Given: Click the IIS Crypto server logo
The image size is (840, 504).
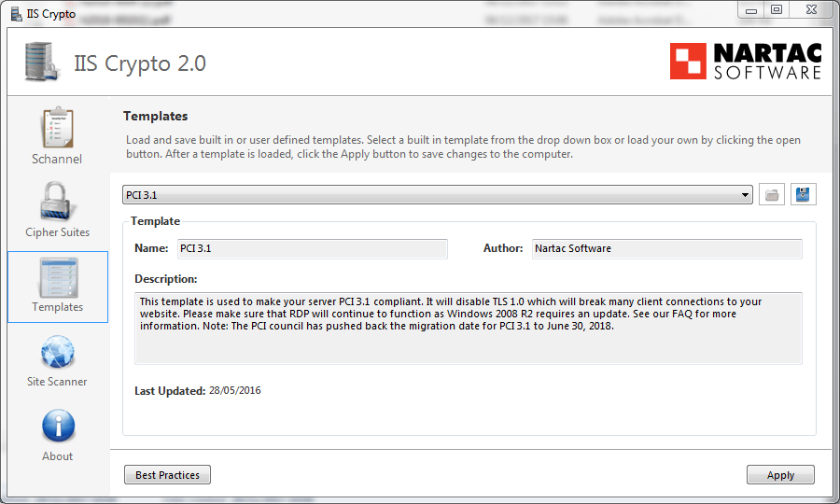Looking at the screenshot, I should coord(40,63).
